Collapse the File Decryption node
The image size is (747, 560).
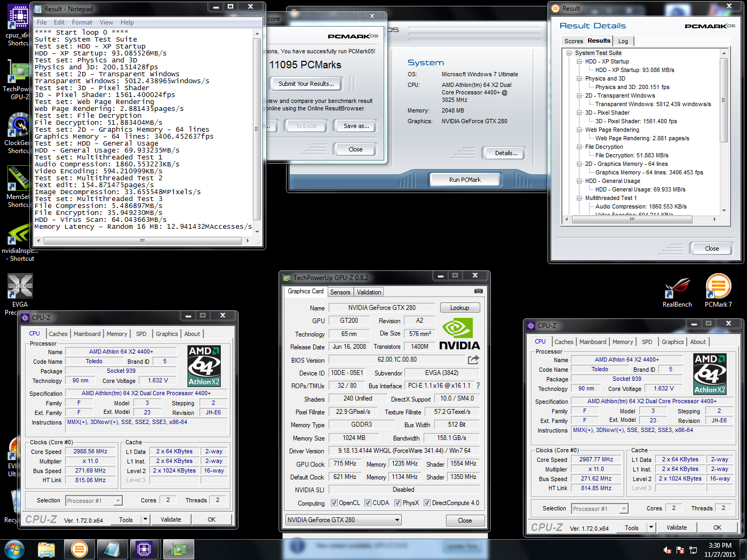point(579,147)
